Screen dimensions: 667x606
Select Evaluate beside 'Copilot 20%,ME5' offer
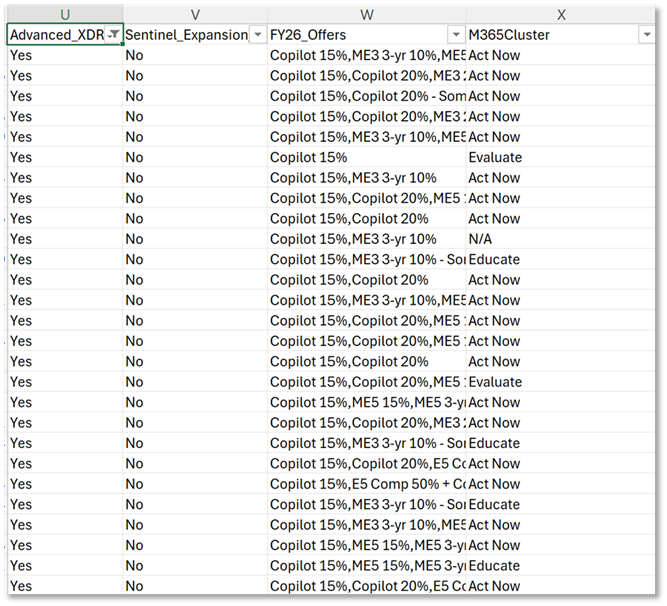click(x=561, y=382)
